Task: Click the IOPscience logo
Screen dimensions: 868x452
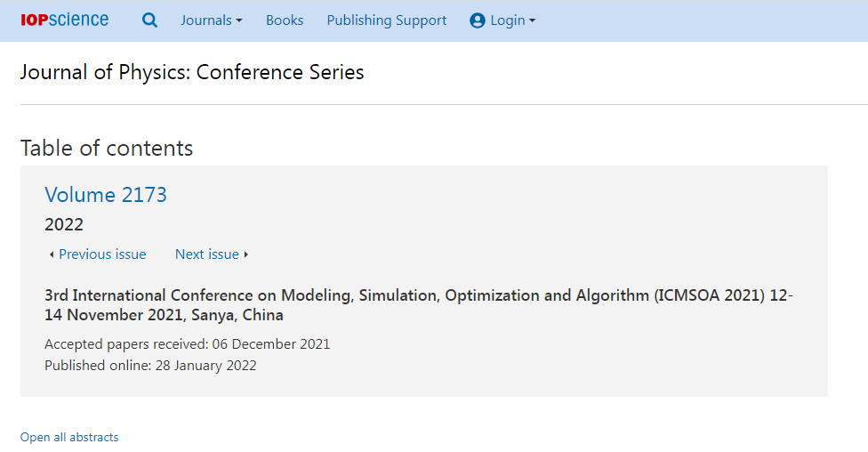Action: coord(64,20)
